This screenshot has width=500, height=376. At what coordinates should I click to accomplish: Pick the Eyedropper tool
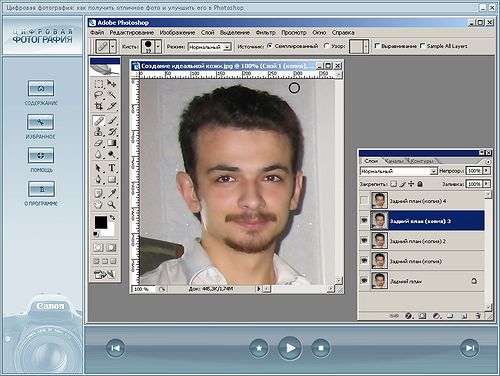tap(112, 193)
